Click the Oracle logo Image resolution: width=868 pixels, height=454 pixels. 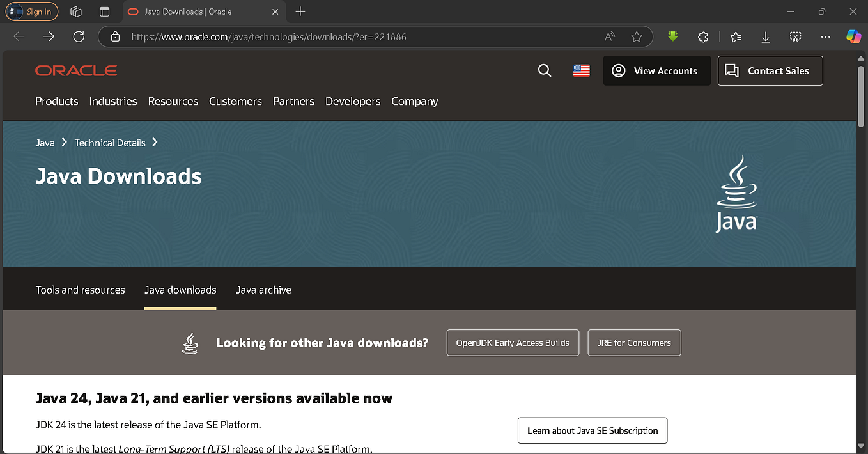pyautogui.click(x=75, y=70)
